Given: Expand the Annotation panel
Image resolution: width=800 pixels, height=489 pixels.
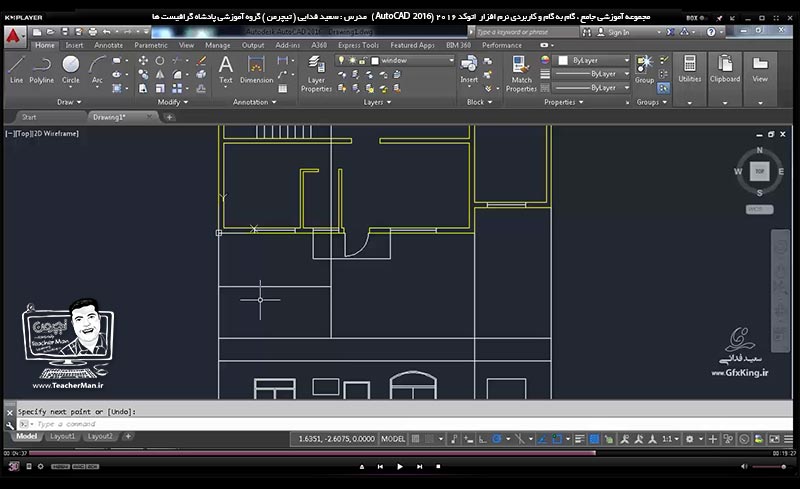Looking at the screenshot, I should pos(254,102).
